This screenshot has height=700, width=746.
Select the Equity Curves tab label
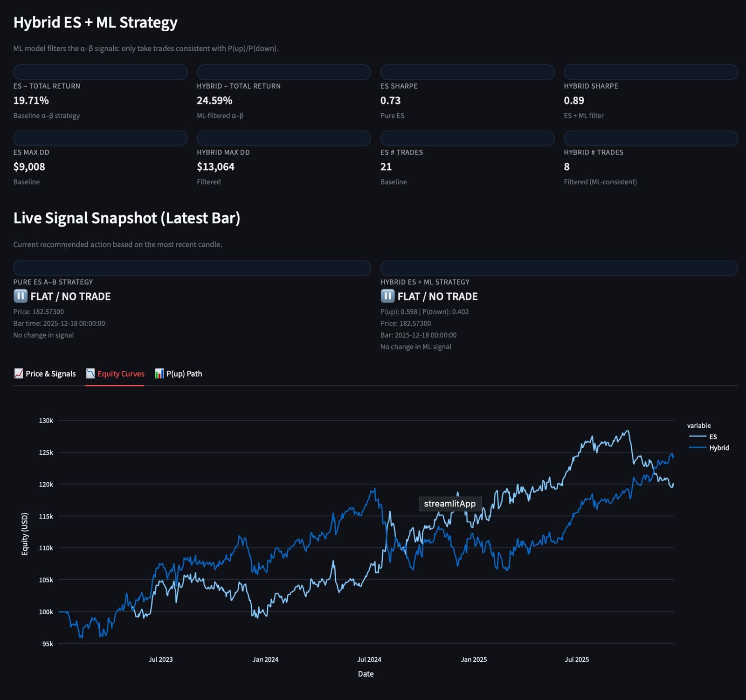pyautogui.click(x=121, y=374)
